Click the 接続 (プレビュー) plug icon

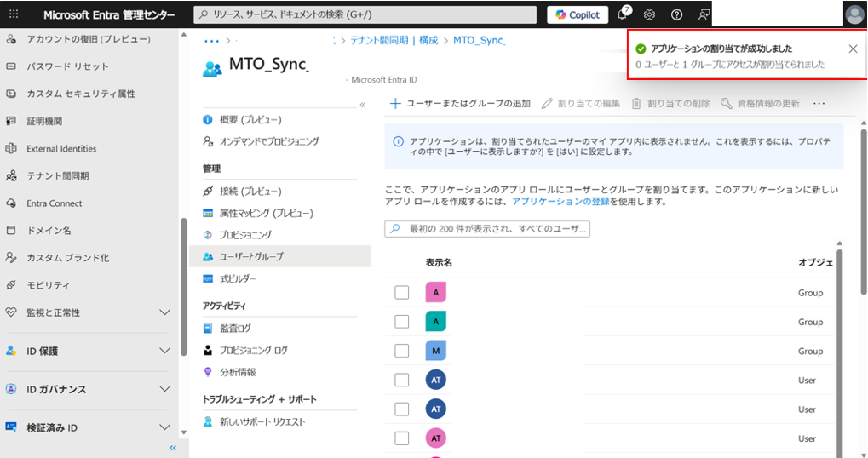click(208, 192)
